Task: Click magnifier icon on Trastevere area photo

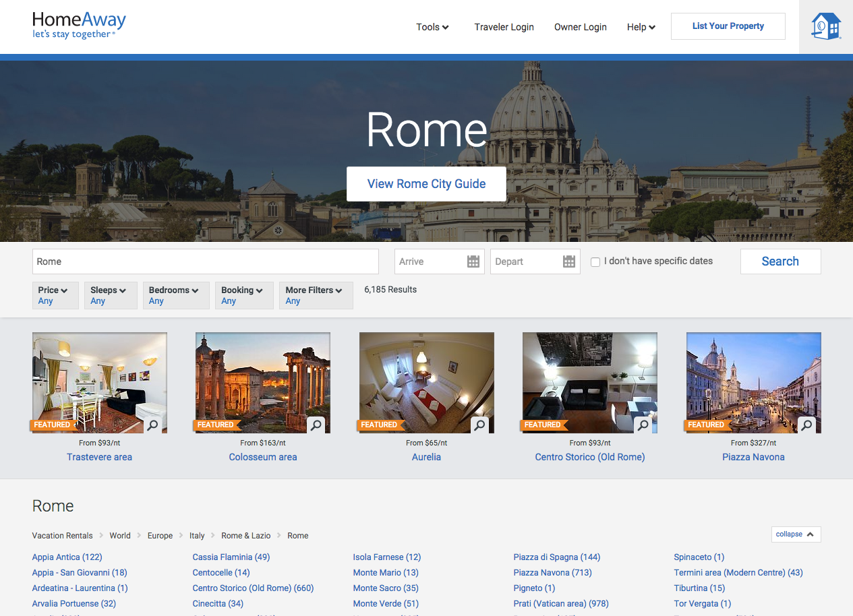Action: pyautogui.click(x=152, y=425)
